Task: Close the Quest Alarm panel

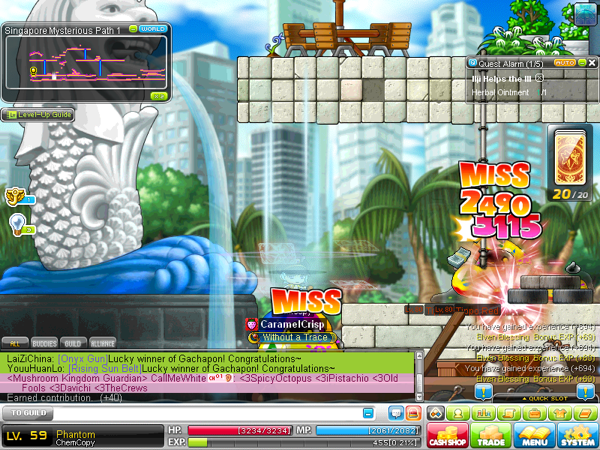Action: pyautogui.click(x=592, y=63)
